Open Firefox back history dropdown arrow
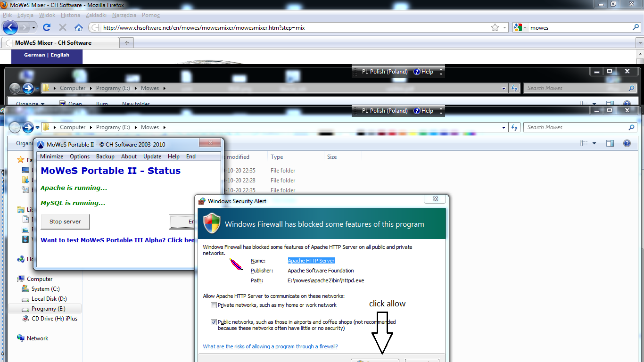 click(34, 27)
